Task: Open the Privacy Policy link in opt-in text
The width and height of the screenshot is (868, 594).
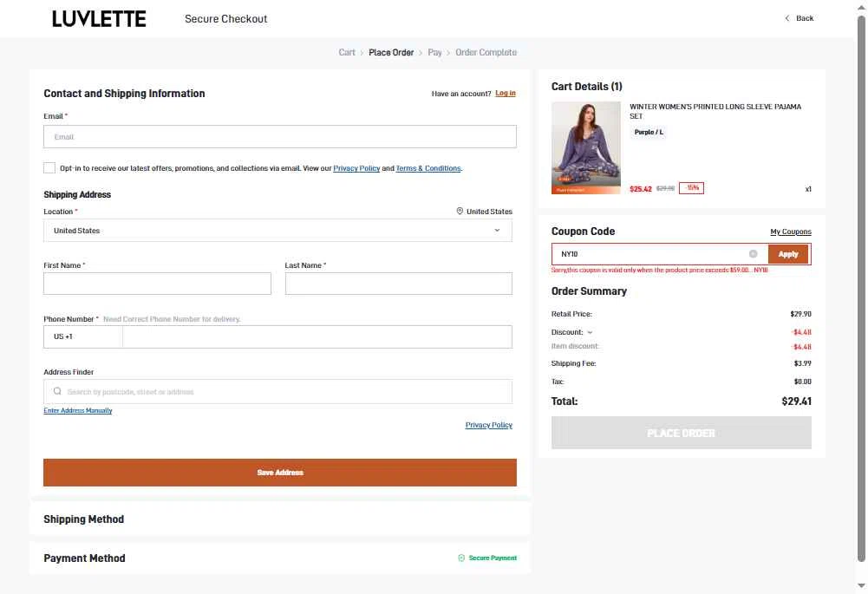Action: coord(356,168)
